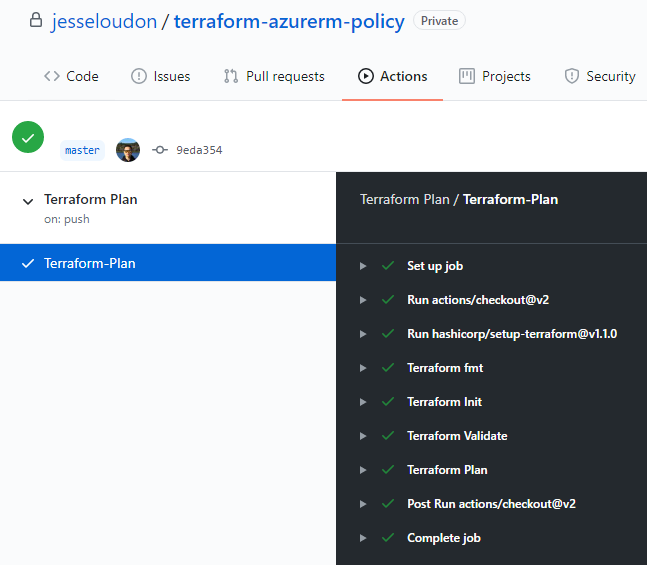Click the Terraform fmt checkmark icon
This screenshot has width=647, height=565.
click(388, 367)
